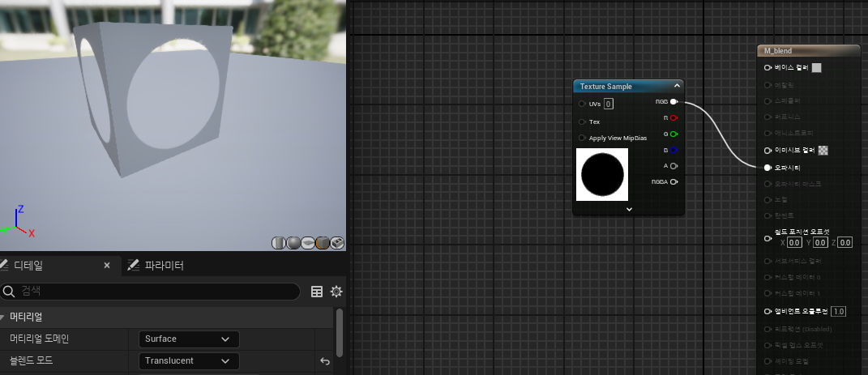This screenshot has width=868, height=375.
Task: Switch preview mesh to cylinder
Action: click(279, 243)
